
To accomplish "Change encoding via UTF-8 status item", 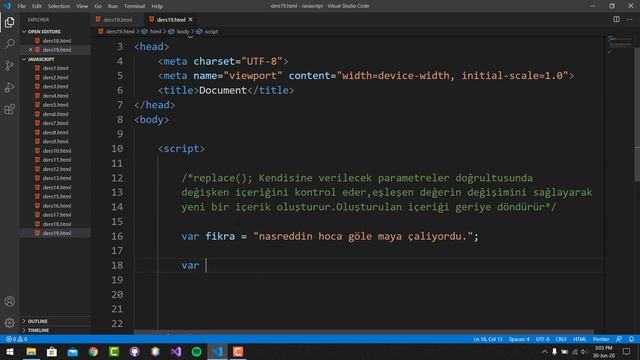I will [x=542, y=339].
